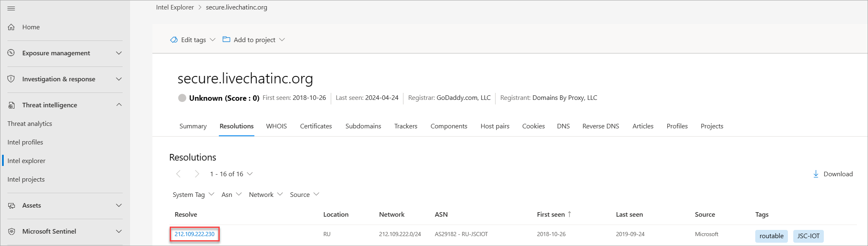Click the Download arrow icon
This screenshot has height=246, width=868.
tap(816, 174)
